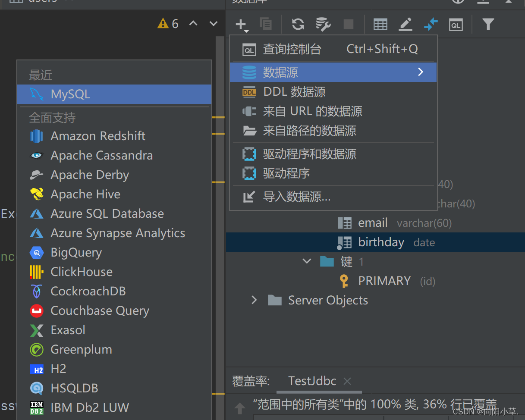Select HSQLDB entry

[x=114, y=388]
